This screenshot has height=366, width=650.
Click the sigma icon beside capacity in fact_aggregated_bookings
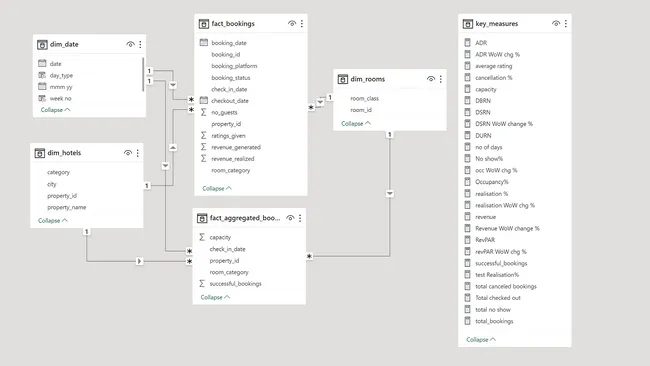pos(202,237)
